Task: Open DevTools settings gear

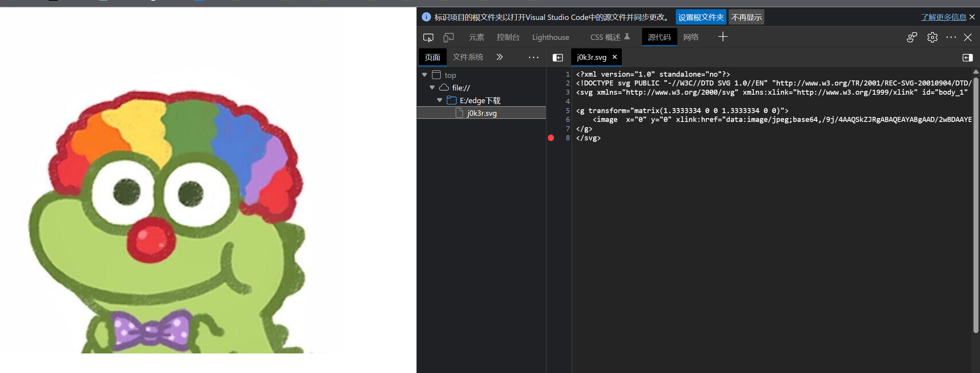Action: pyautogui.click(x=932, y=37)
